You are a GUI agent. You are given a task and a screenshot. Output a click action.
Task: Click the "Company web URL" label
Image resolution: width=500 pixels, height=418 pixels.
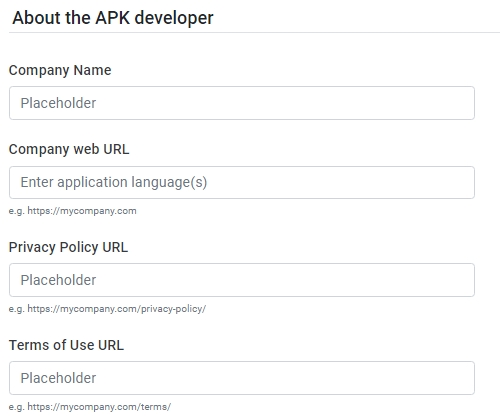pyautogui.click(x=69, y=150)
